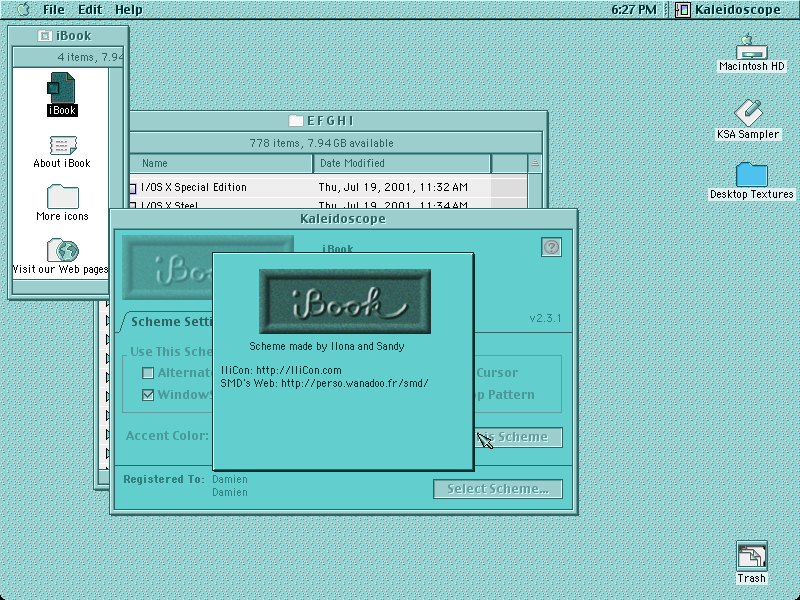Select the Trash icon

pyautogui.click(x=752, y=556)
